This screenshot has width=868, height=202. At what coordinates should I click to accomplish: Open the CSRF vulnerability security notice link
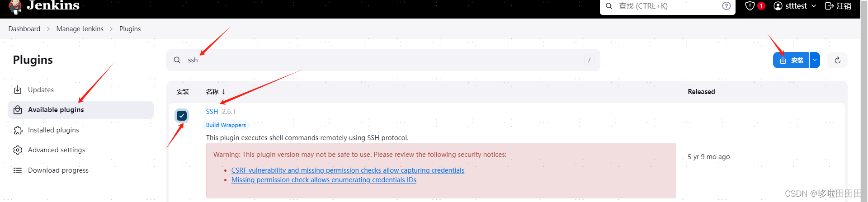tap(348, 170)
